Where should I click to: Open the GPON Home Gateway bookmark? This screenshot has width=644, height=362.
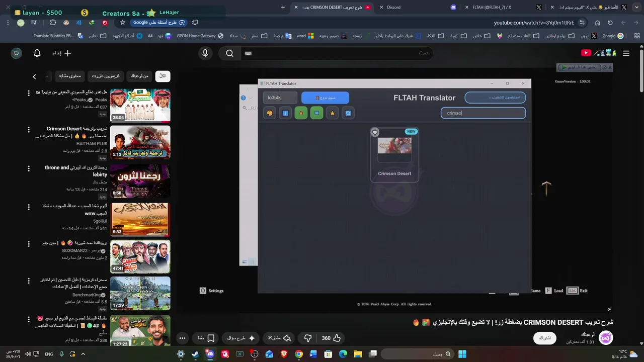(200, 36)
